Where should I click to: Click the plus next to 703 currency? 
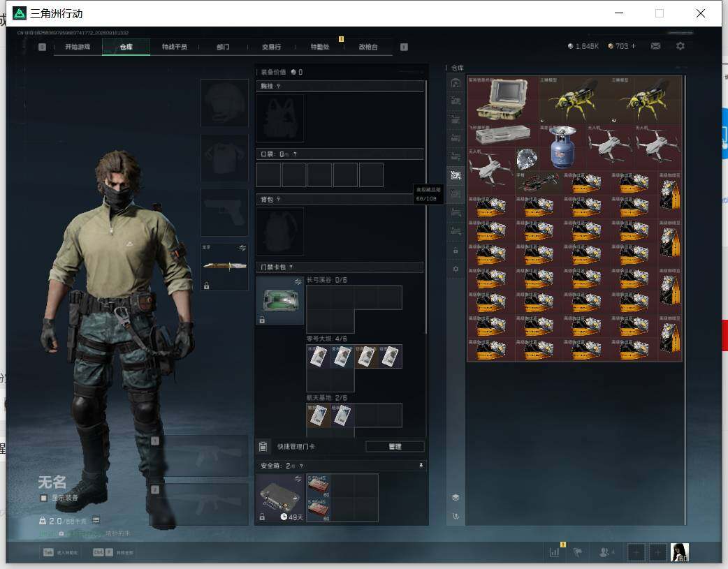point(633,46)
